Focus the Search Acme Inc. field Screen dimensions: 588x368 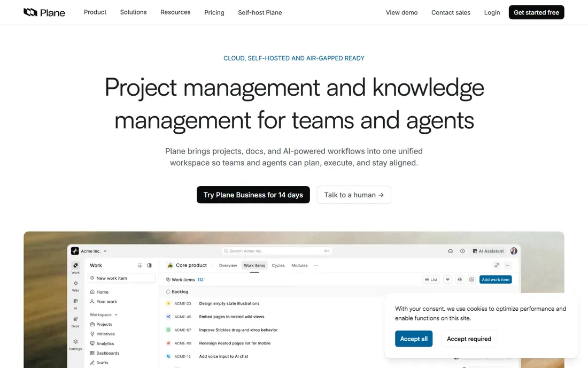(277, 251)
